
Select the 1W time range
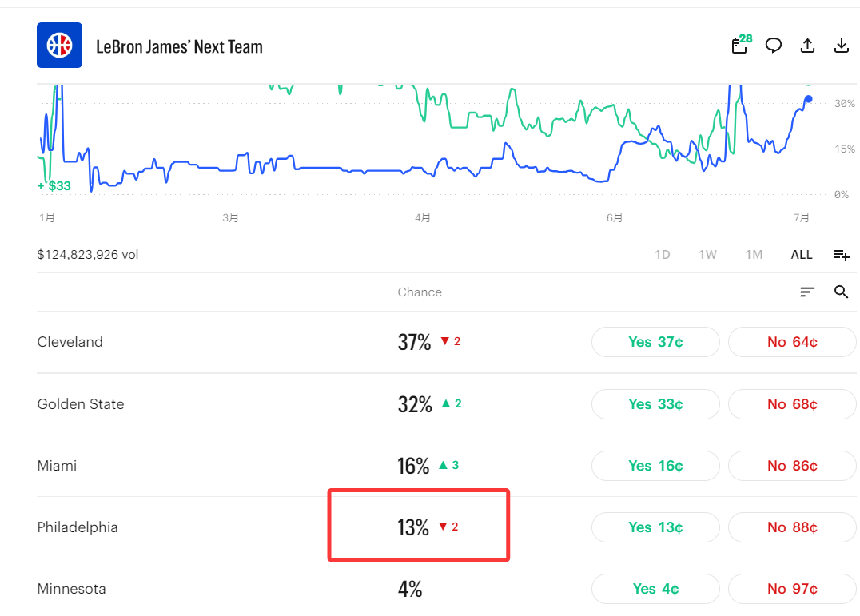pos(707,255)
